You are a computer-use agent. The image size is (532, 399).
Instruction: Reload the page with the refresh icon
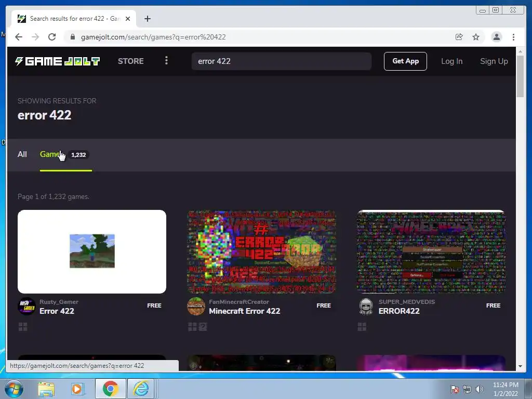click(x=52, y=37)
